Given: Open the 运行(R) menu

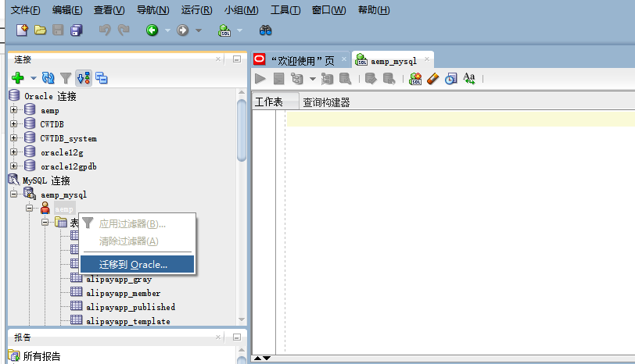Looking at the screenshot, I should 196,9.
